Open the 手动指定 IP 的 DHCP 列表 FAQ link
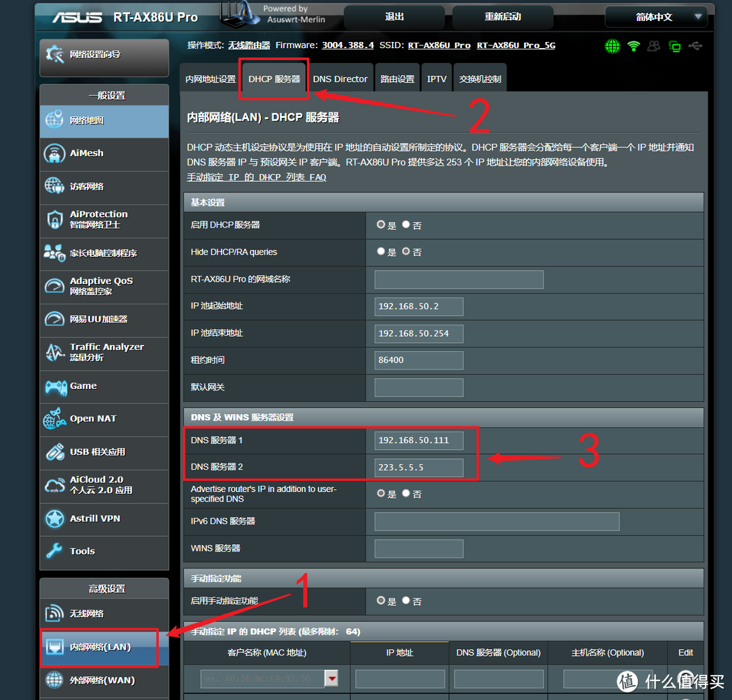This screenshot has height=700, width=732. pyautogui.click(x=256, y=178)
